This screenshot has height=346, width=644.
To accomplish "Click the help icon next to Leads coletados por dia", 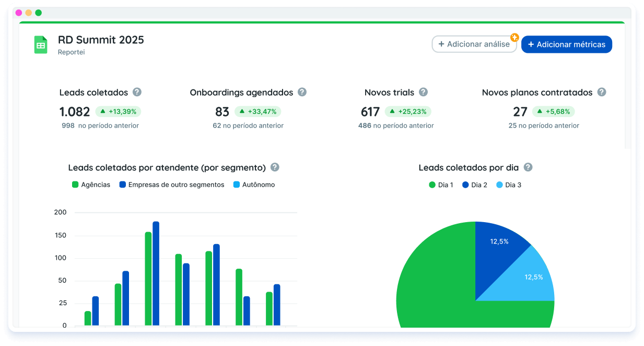I will pos(528,167).
